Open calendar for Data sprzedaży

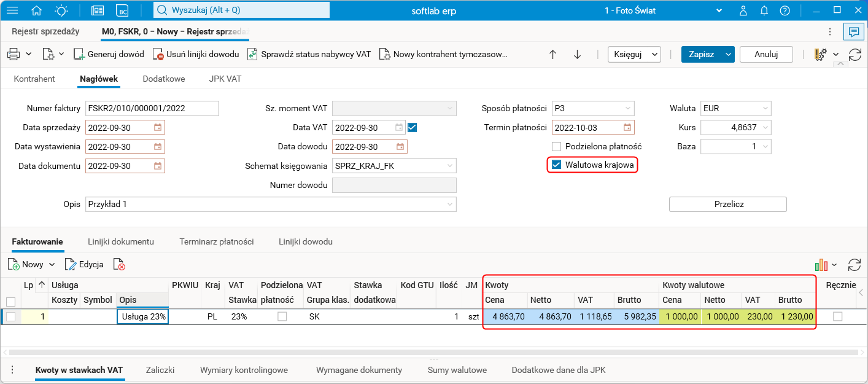tap(158, 128)
